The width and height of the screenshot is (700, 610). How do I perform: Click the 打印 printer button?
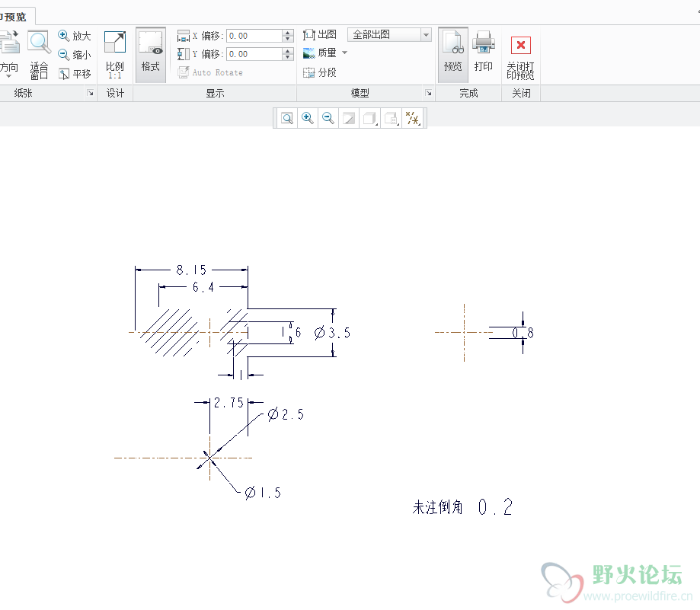pyautogui.click(x=483, y=51)
